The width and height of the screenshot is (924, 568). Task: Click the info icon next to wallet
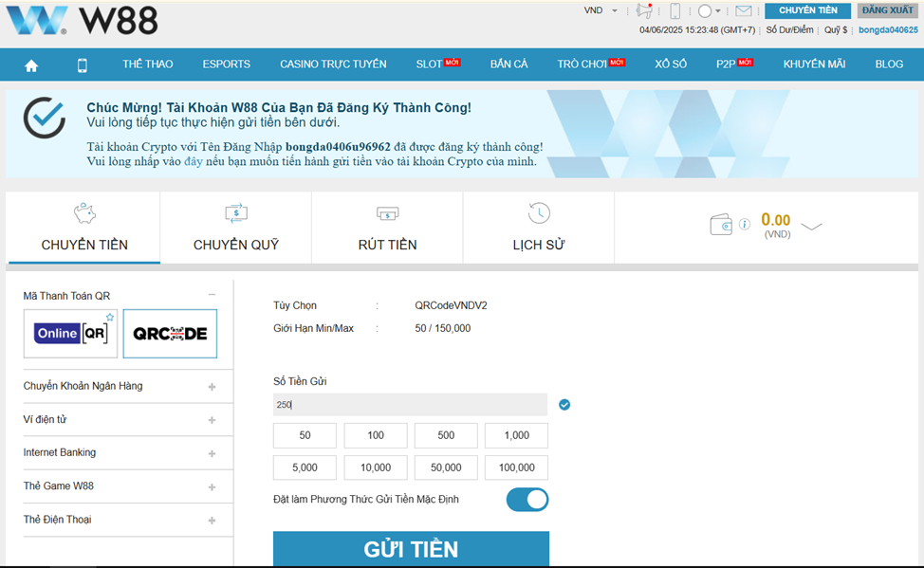pos(745,225)
